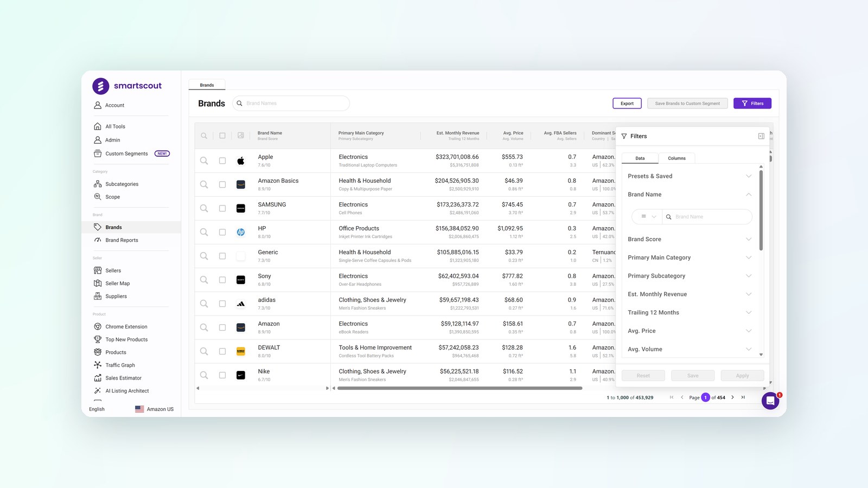Check the Amazon Basics row checkbox

click(x=222, y=184)
